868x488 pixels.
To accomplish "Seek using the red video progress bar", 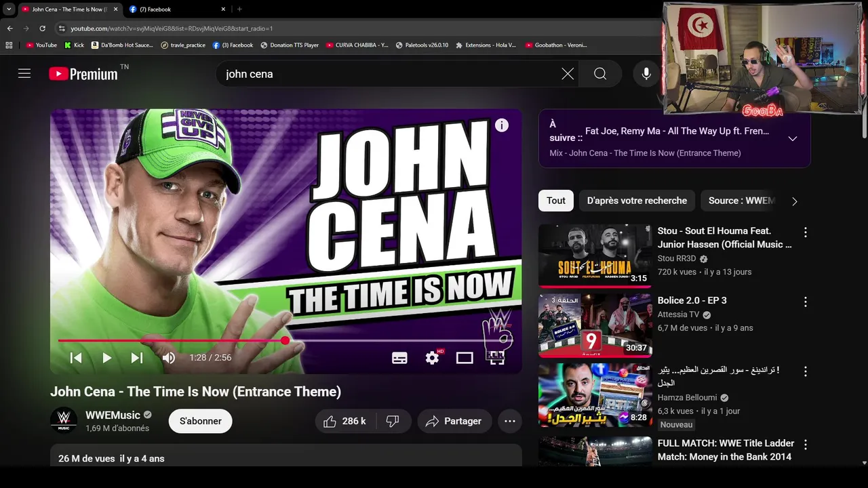I will pyautogui.click(x=285, y=340).
